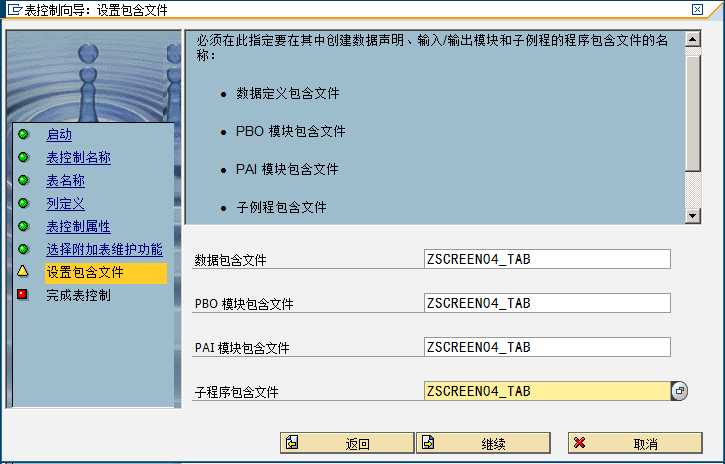Click the green status icon beside 启动
Image resolution: width=725 pixels, height=464 pixels.
tap(23, 134)
